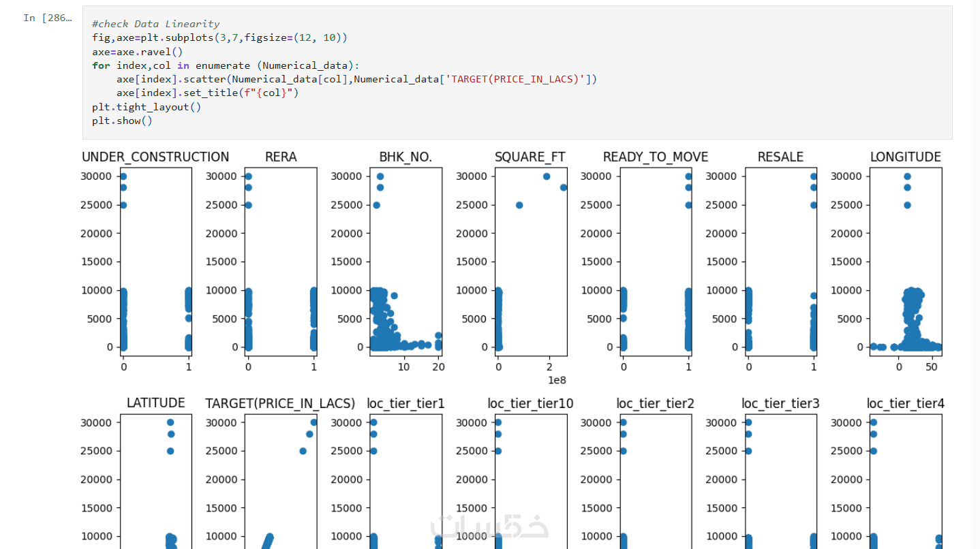Click the LONGITUDE scatter plot
This screenshot has width=980, height=549.
pos(906,262)
